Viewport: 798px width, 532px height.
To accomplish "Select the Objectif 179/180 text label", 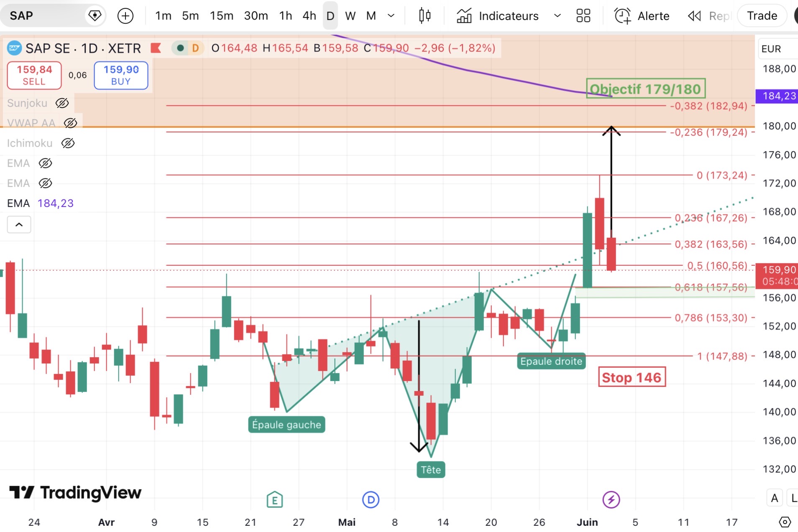I will click(646, 89).
